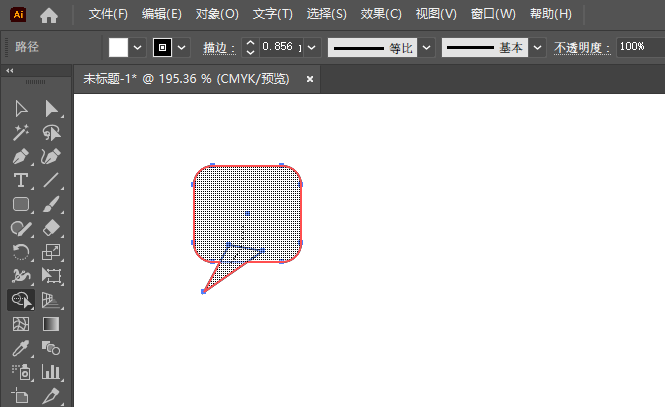Viewport: 665px width, 407px height.
Task: Activate the Slice tool
Action: point(51,396)
